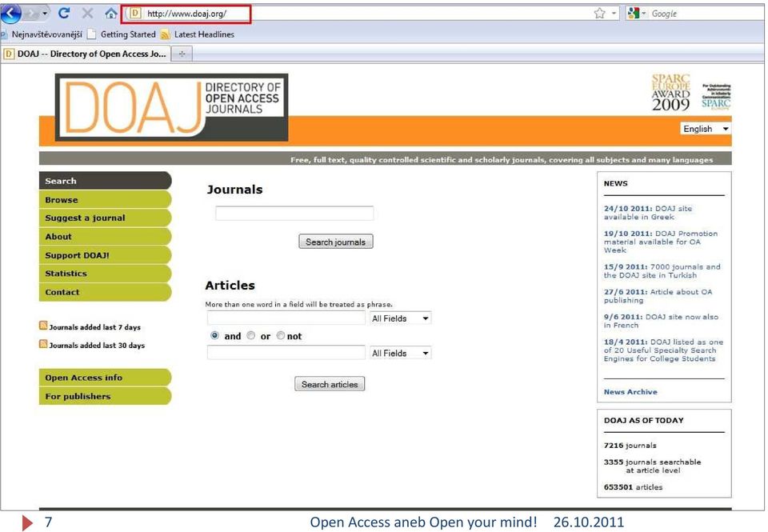Click the '7216 journals' count text
The width and height of the screenshot is (768, 532).
tap(630, 446)
